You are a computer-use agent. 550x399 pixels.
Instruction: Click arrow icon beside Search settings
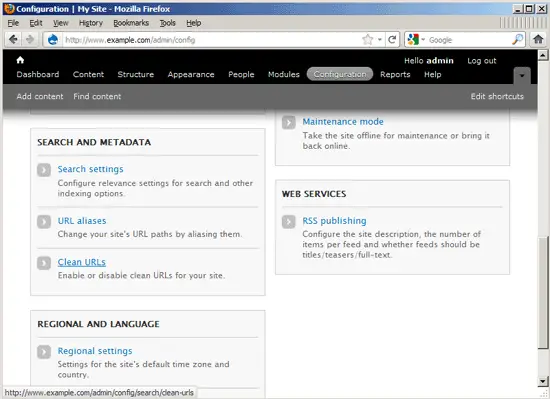pos(44,170)
